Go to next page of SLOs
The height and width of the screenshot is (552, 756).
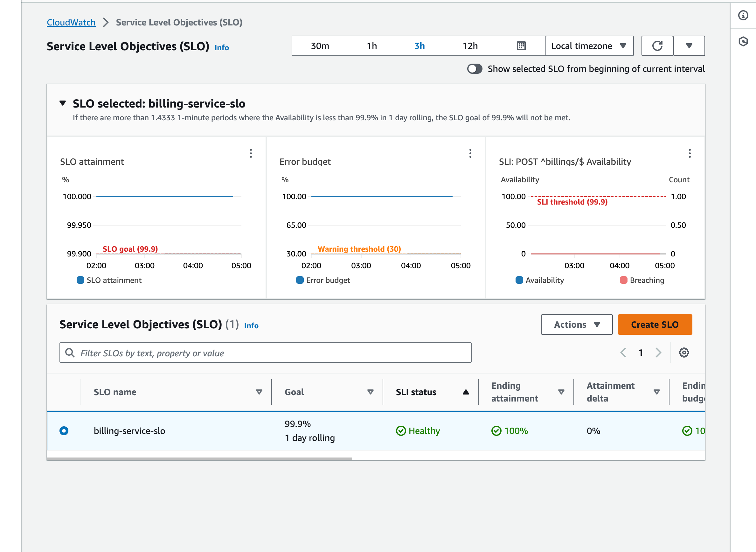658,353
